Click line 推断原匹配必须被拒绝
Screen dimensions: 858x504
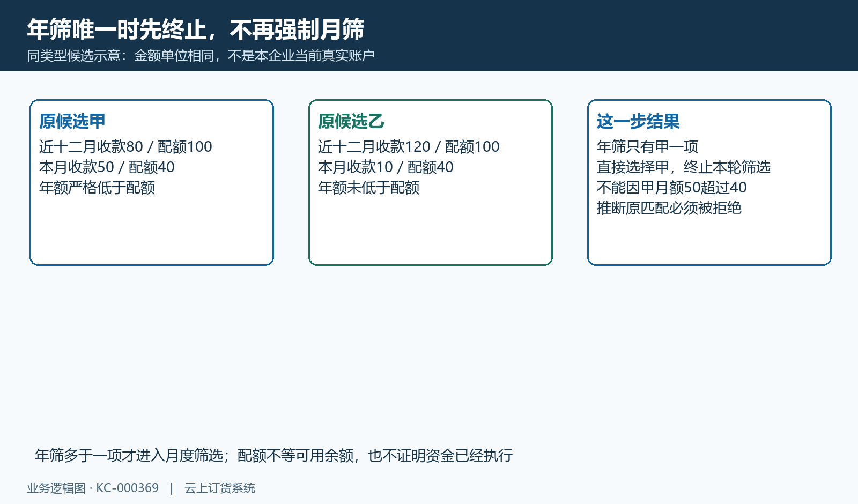click(669, 207)
